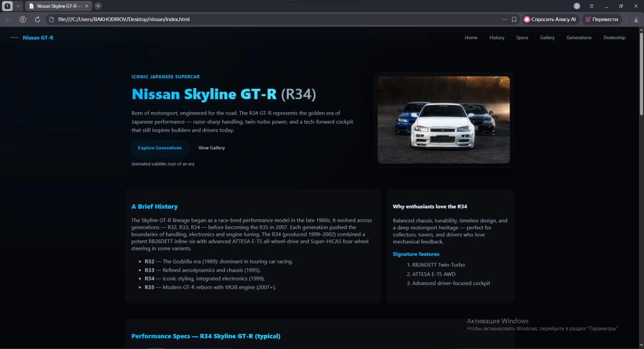Open the Gallery nav link
Viewport: 644px width, 349px height.
(x=547, y=38)
